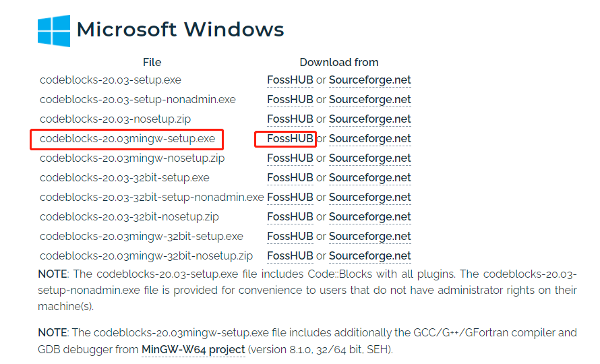Get 32bit-setup.exe from Sourceforge.net
The width and height of the screenshot is (600, 364).
369,177
